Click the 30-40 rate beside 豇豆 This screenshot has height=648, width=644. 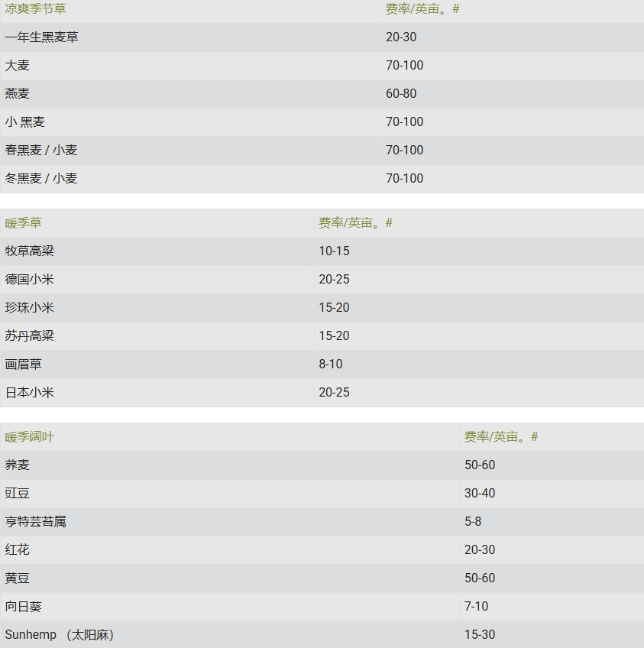tap(480, 494)
